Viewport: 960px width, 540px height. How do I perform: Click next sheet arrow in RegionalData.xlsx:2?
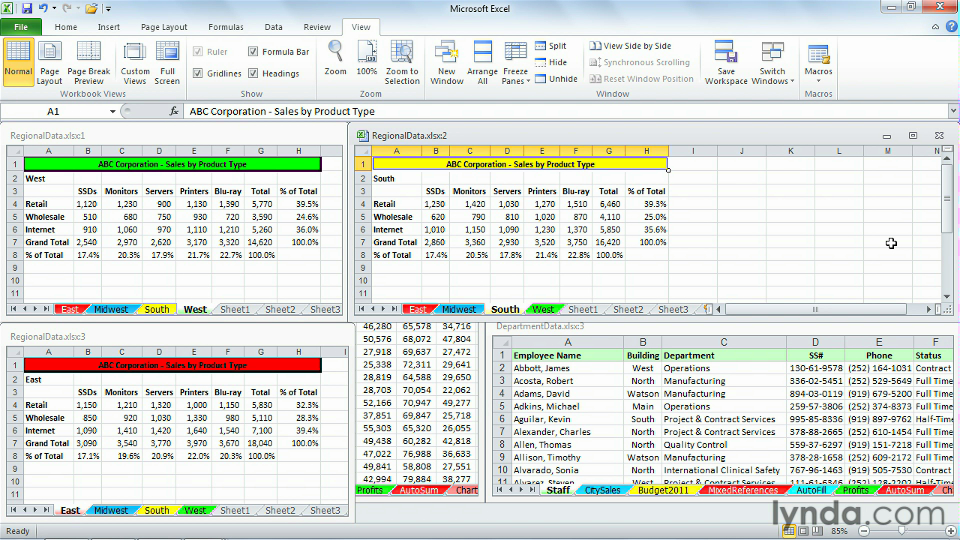click(x=383, y=309)
